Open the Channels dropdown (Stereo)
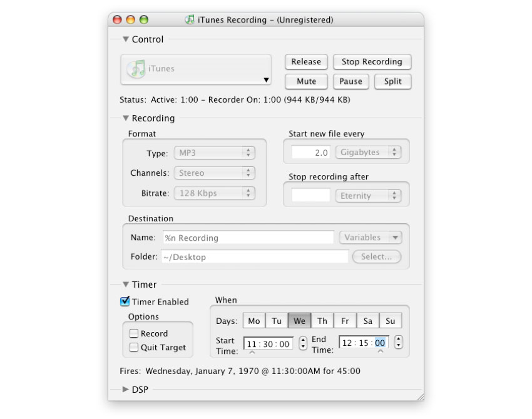 [215, 173]
